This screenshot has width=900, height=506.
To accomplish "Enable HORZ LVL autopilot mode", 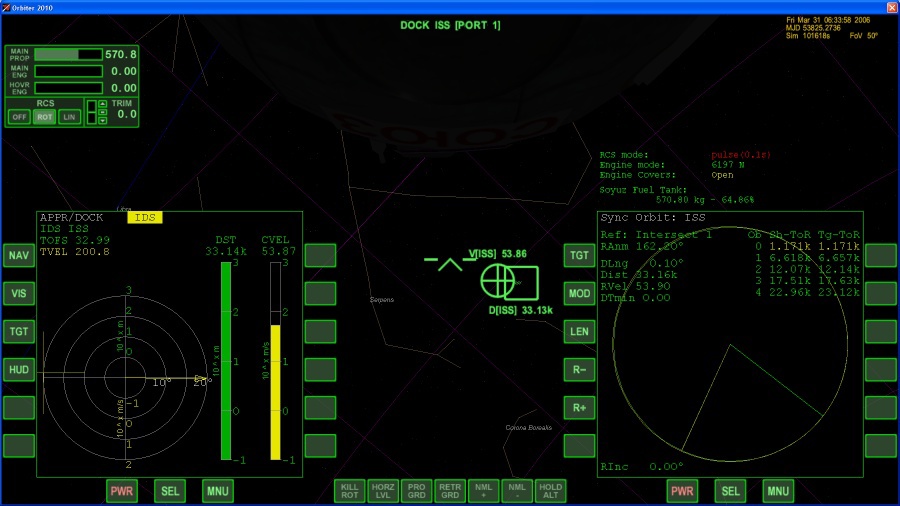I will point(383,491).
